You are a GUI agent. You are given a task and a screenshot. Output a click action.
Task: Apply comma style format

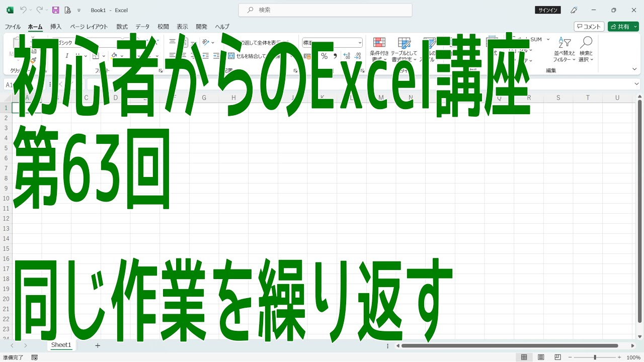[x=335, y=56]
